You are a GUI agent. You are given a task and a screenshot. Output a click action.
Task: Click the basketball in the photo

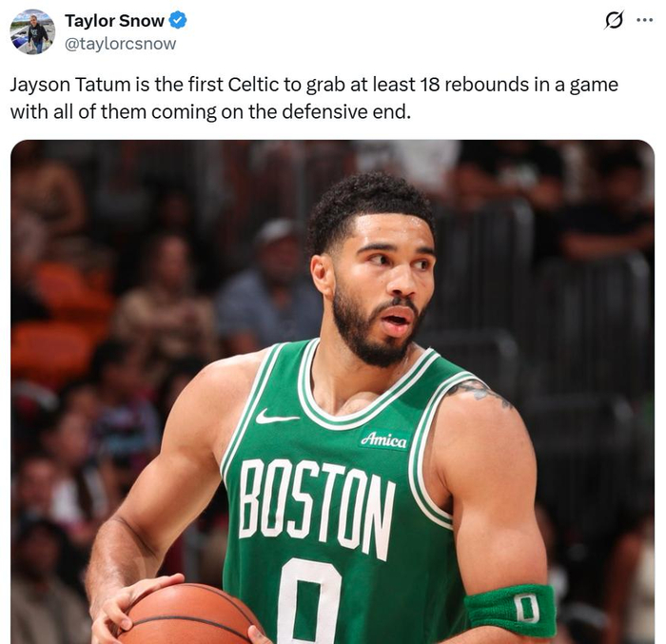[x=188, y=614]
